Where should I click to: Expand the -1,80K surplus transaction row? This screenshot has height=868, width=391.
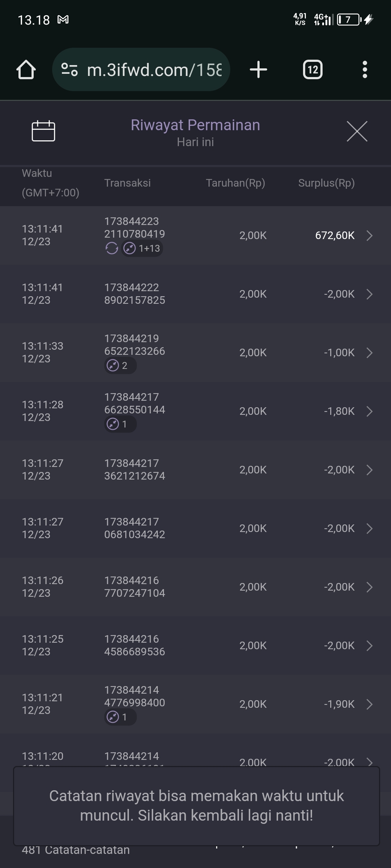369,411
